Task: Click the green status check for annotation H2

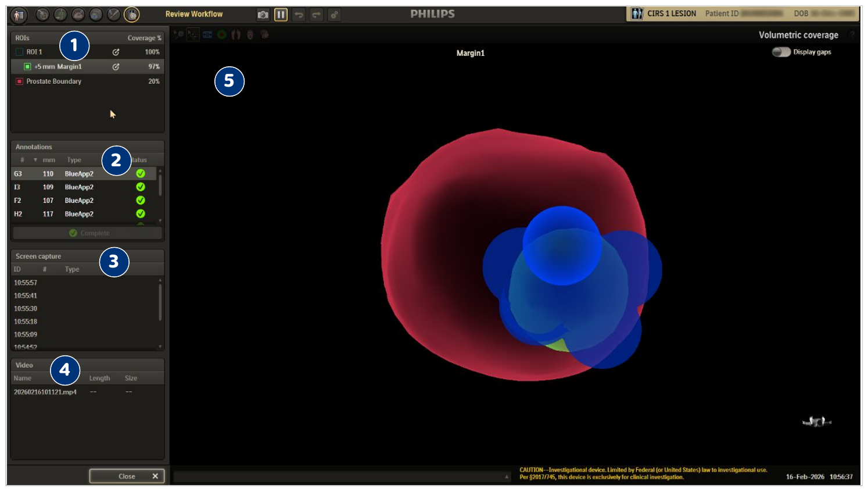Action: [141, 213]
